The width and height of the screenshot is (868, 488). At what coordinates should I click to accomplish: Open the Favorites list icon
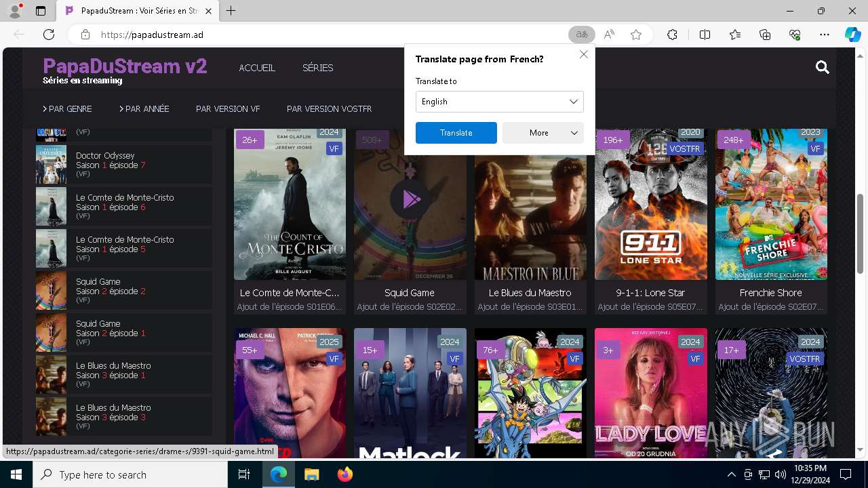point(735,35)
